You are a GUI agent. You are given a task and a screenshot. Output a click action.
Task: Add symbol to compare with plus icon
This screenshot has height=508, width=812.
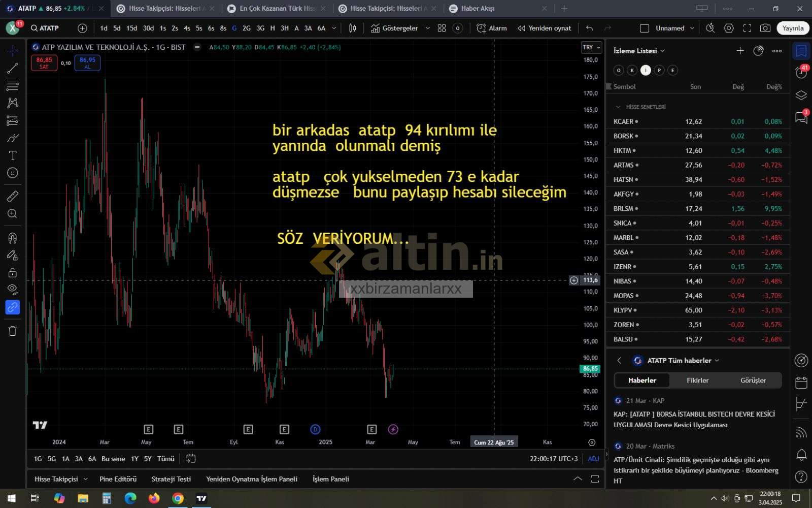(82, 28)
